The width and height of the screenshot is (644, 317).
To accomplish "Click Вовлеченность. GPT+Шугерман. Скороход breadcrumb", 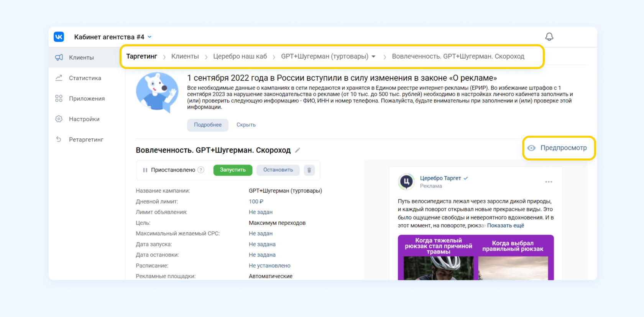I will click(458, 56).
